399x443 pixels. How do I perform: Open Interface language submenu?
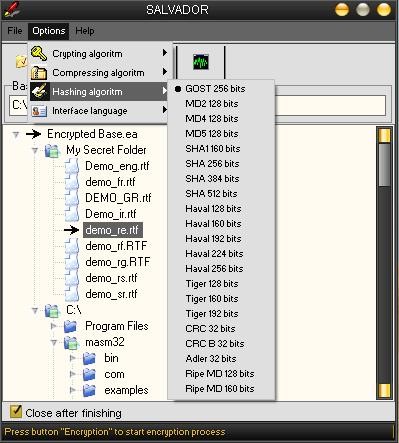click(x=99, y=111)
